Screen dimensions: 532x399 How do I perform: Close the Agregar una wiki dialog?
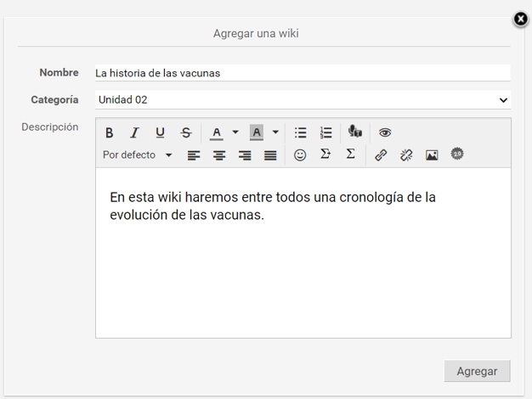[x=521, y=19]
